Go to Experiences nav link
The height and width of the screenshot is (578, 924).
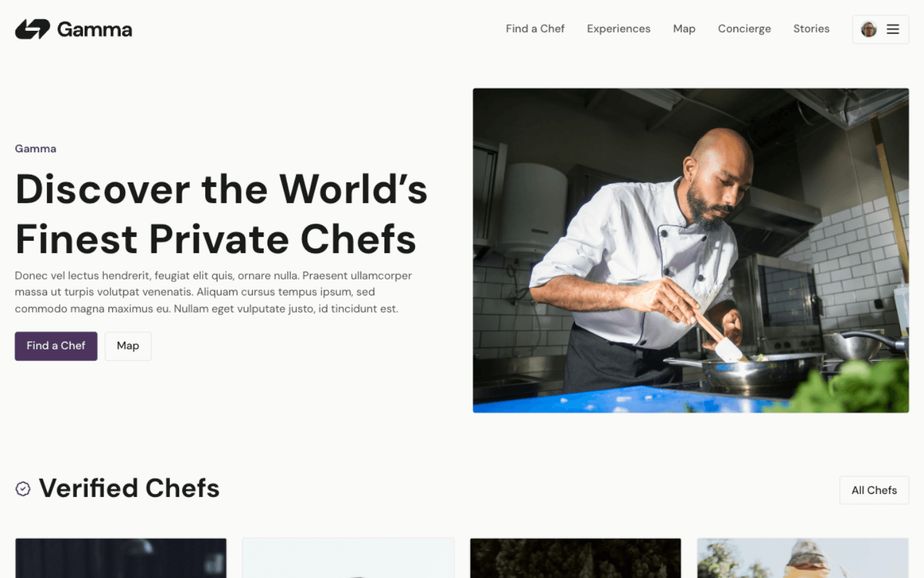click(x=618, y=29)
